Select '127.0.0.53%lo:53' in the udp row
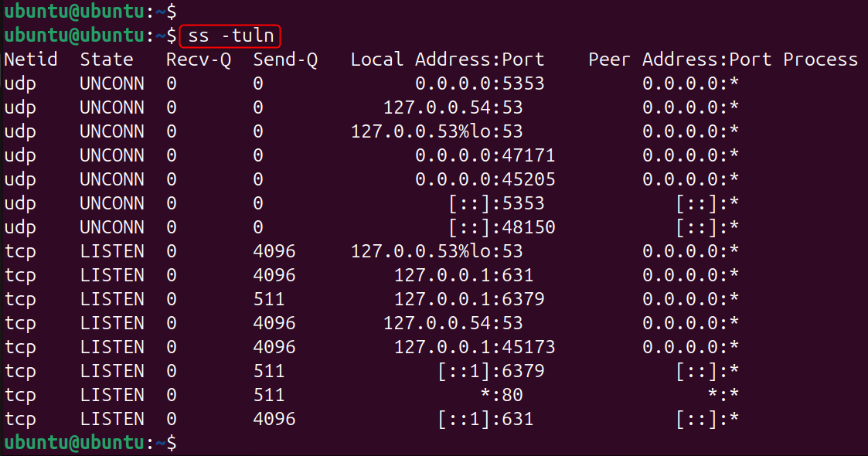Image resolution: width=868 pixels, height=456 pixels. [x=437, y=131]
